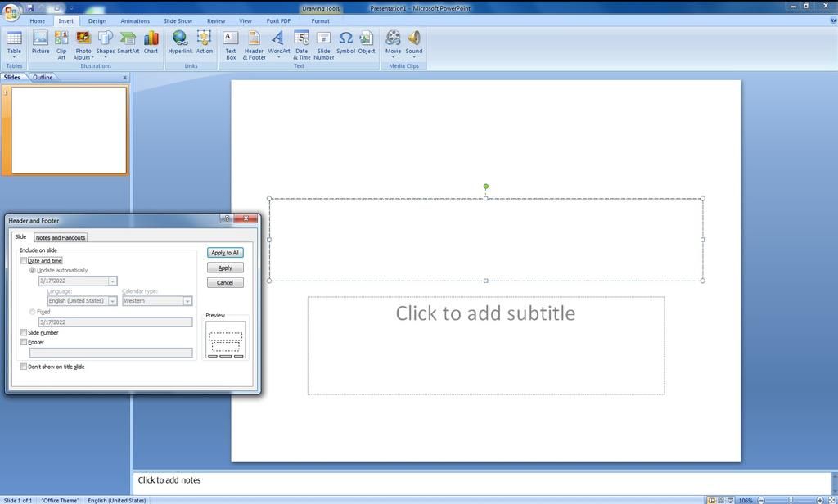Select the Fixed date radio button

click(x=33, y=312)
